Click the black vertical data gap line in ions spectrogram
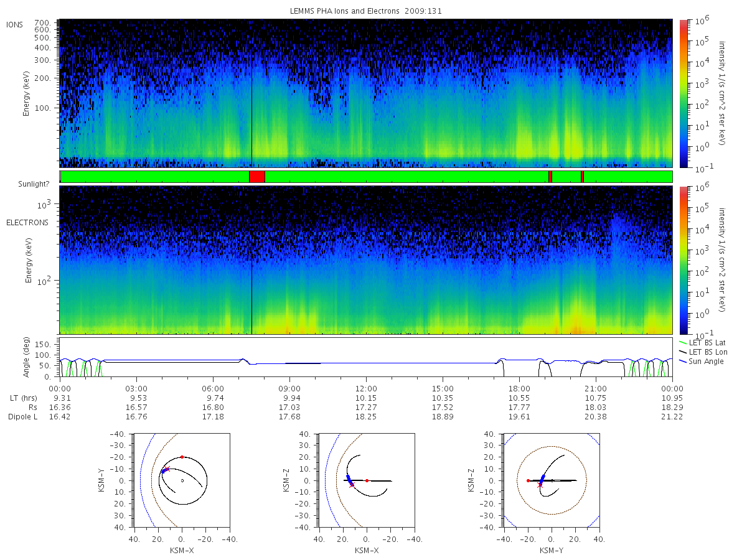 click(251, 93)
